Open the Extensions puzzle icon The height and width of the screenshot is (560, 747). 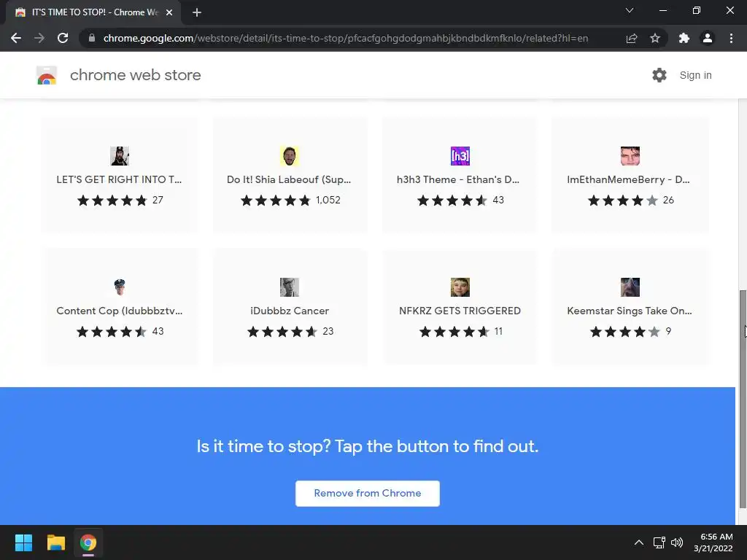pos(684,38)
